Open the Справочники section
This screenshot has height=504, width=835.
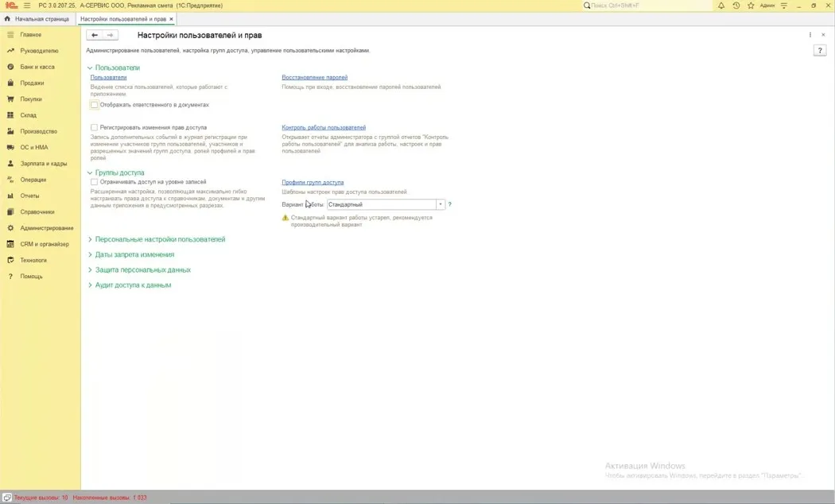tap(37, 211)
